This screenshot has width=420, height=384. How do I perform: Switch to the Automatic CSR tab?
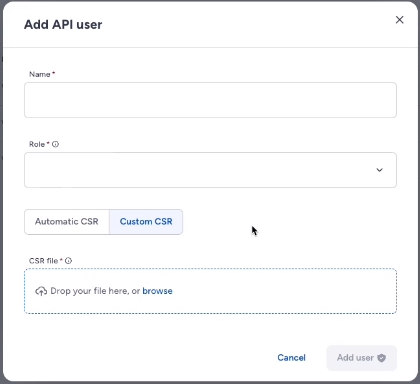[x=67, y=222]
